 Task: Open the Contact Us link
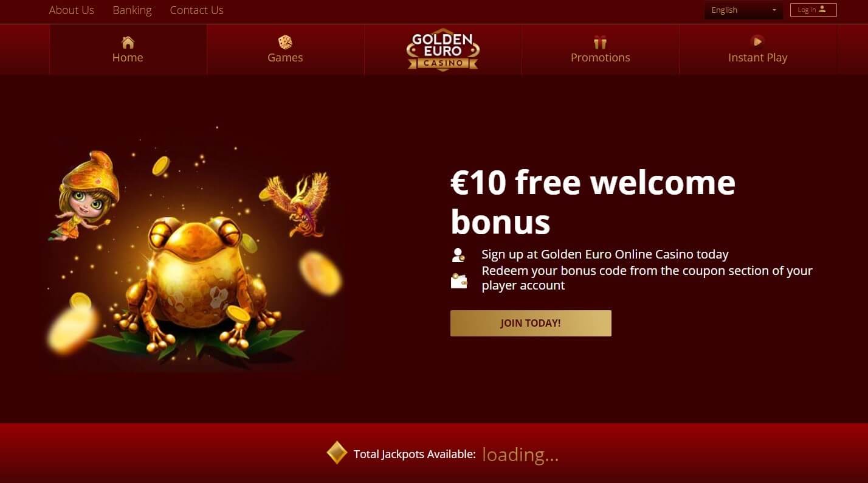(196, 10)
